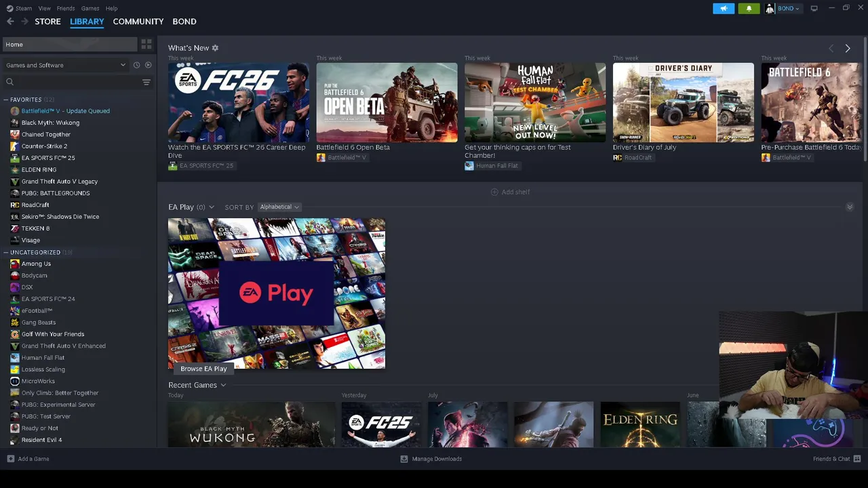868x488 pixels.
Task: Go to previous What's New page
Action: pos(831,49)
